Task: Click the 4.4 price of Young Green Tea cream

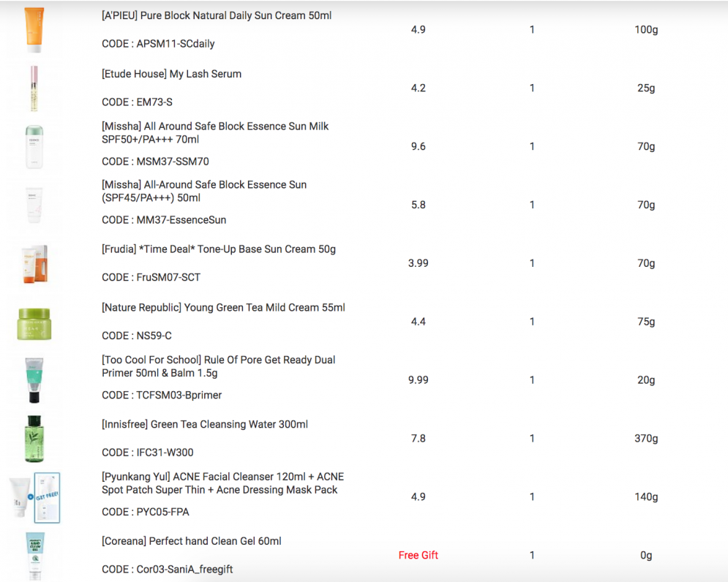Action: (419, 322)
